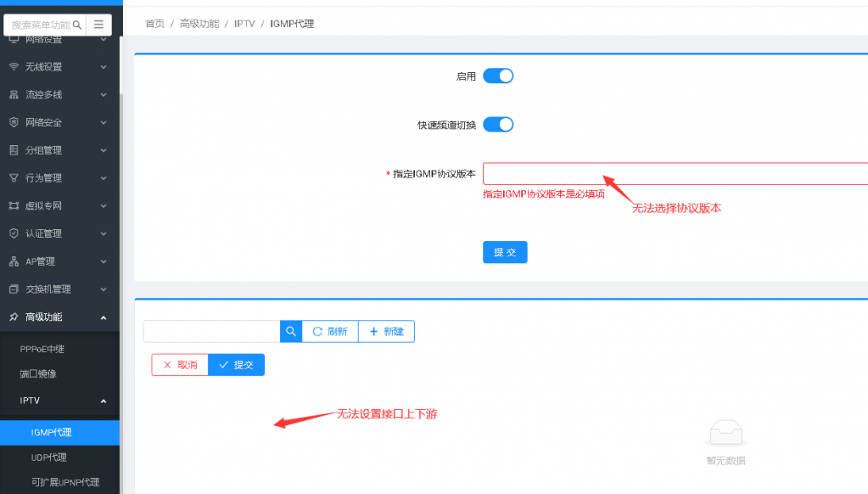Expand the 流控多线 menu chevron
868x494 pixels.
pyautogui.click(x=104, y=95)
